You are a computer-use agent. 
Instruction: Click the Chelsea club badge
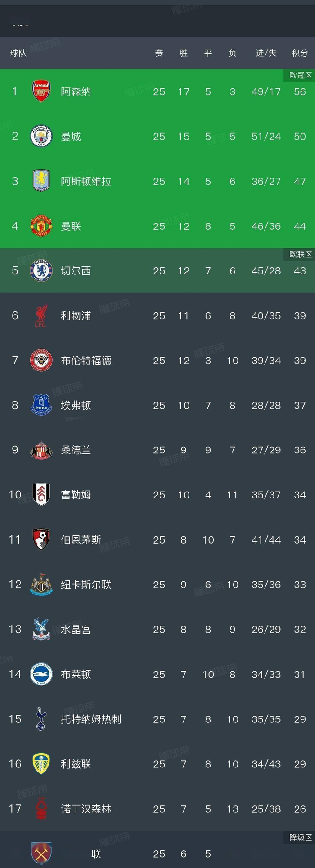click(41, 271)
